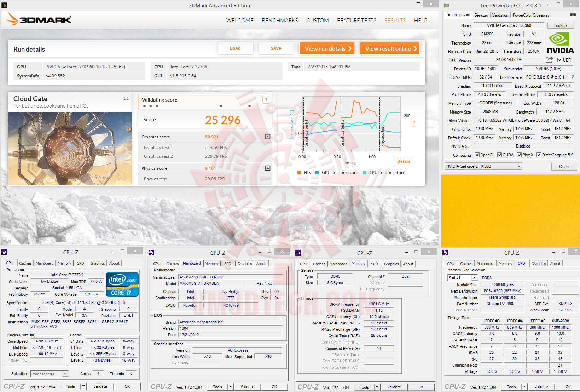
Task: Click View result online
Action: click(x=390, y=48)
